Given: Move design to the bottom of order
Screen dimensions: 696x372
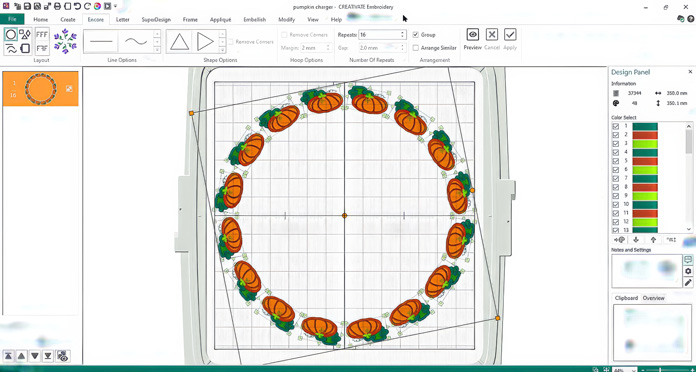Looking at the screenshot, I should click(x=48, y=356).
